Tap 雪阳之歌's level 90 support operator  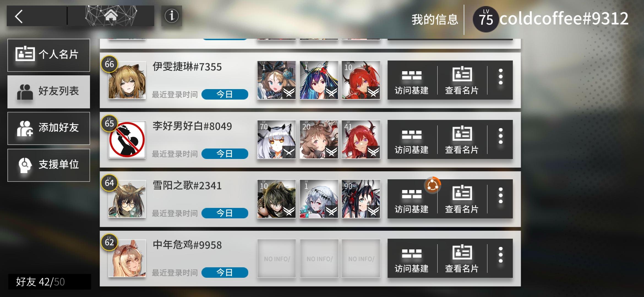click(361, 199)
